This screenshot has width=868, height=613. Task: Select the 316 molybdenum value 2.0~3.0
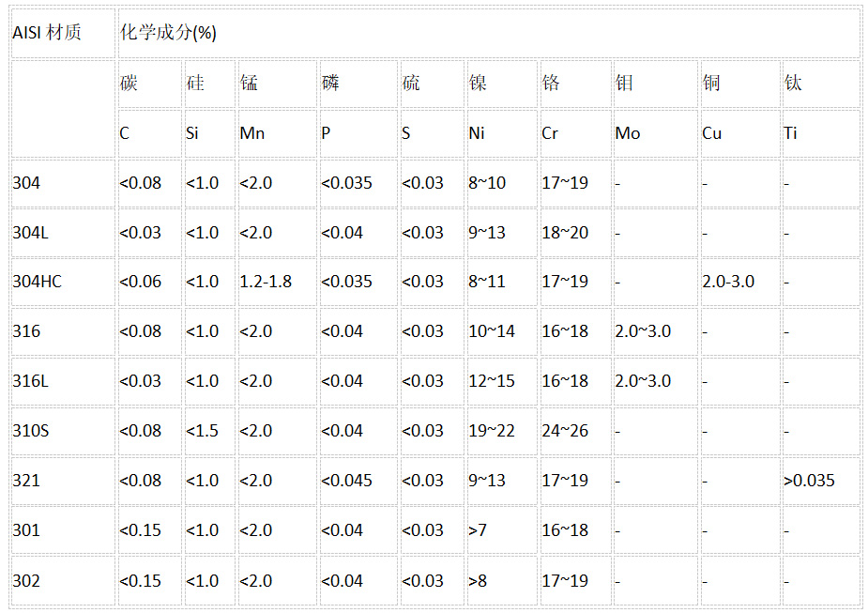pos(655,331)
